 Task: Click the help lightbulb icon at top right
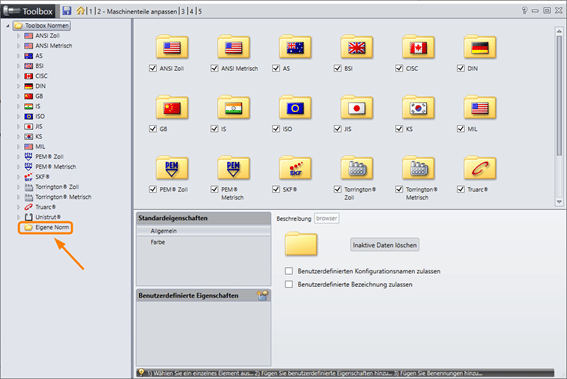[x=524, y=10]
